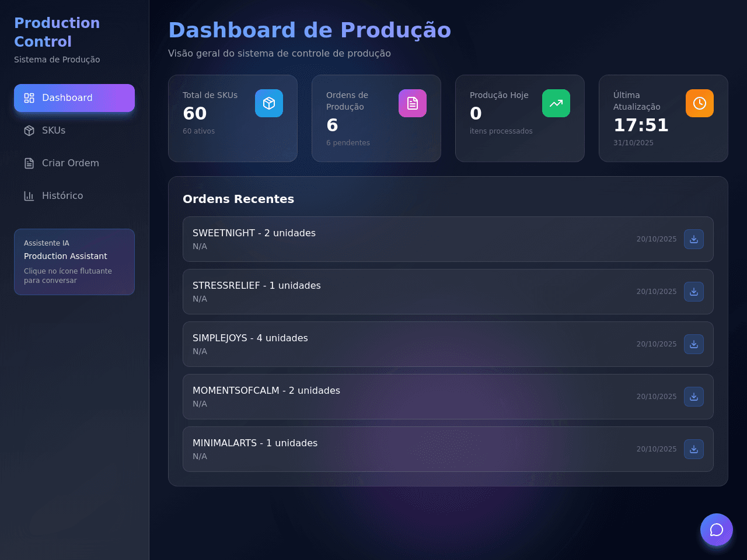Click the 20/10/2025 date on MINIMALARTS row
The image size is (747, 560).
tap(657, 449)
